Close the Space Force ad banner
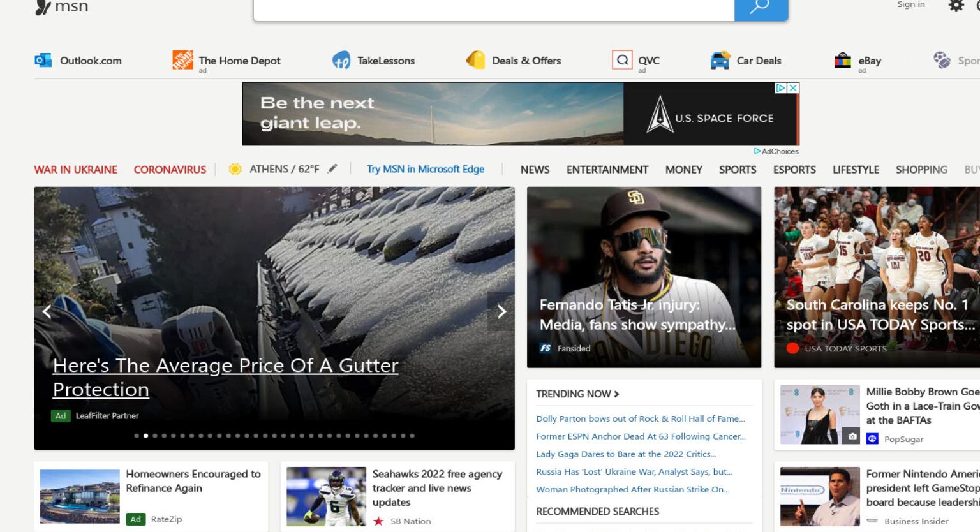 click(793, 88)
